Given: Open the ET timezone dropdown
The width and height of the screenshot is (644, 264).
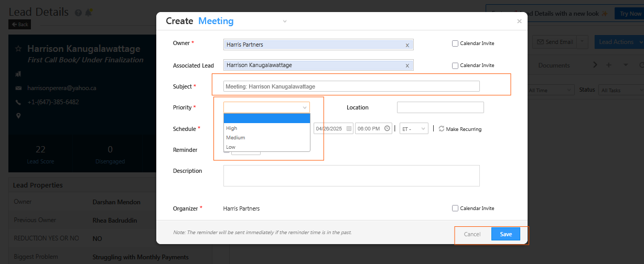Looking at the screenshot, I should (414, 129).
